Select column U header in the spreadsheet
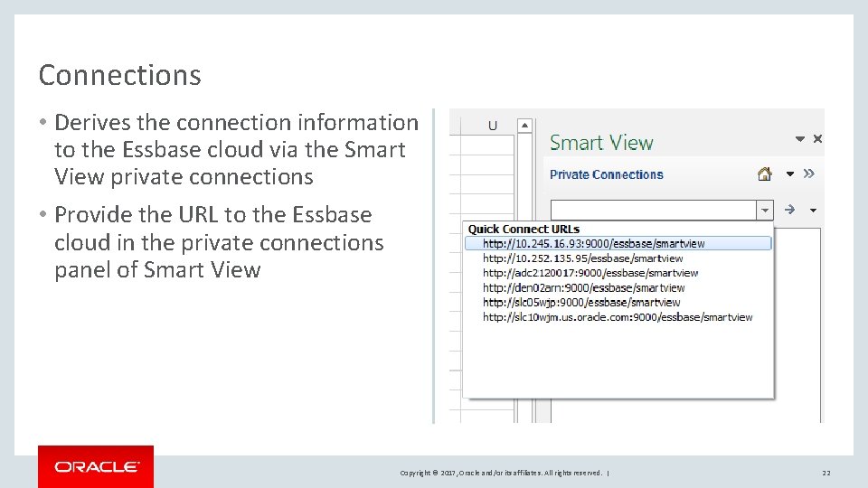 (492, 127)
